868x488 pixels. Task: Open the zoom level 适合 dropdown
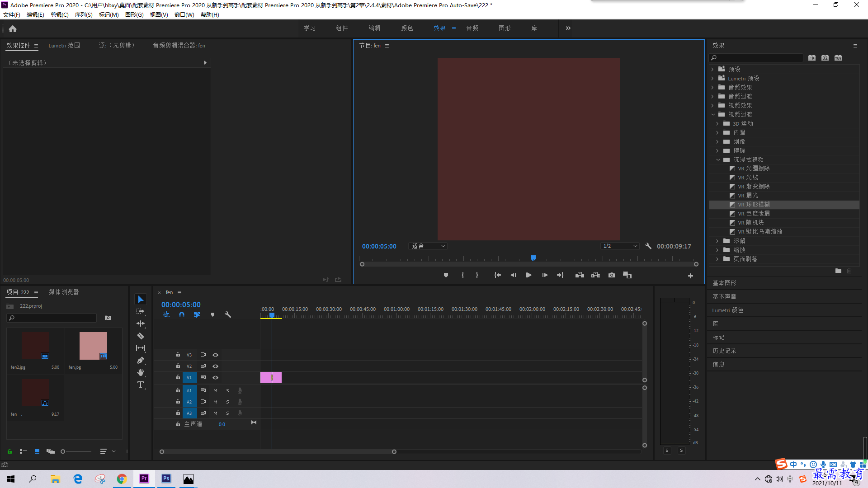click(428, 246)
